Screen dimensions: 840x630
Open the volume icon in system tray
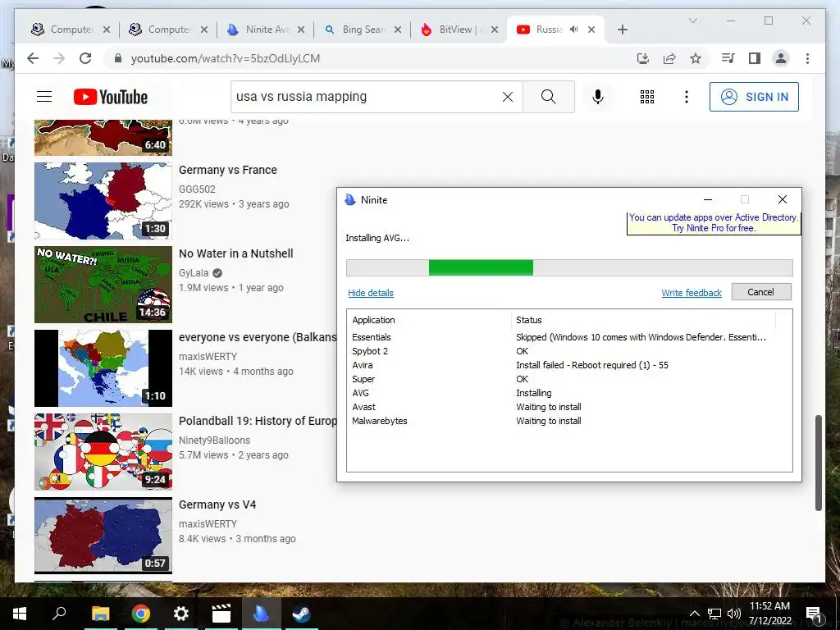coord(734,614)
